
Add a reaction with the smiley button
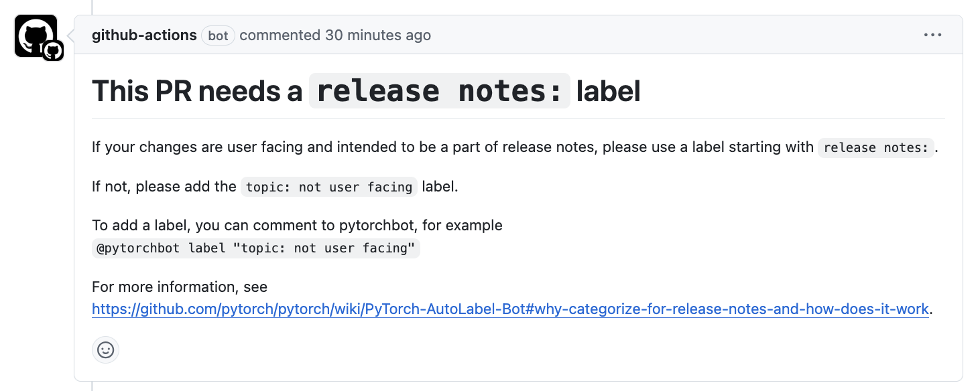click(x=105, y=349)
